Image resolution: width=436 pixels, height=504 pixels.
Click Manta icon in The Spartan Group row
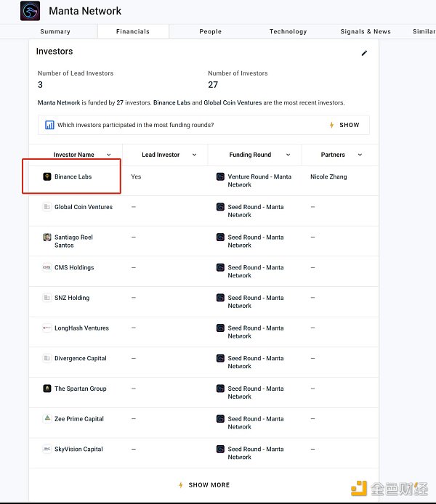pos(220,389)
